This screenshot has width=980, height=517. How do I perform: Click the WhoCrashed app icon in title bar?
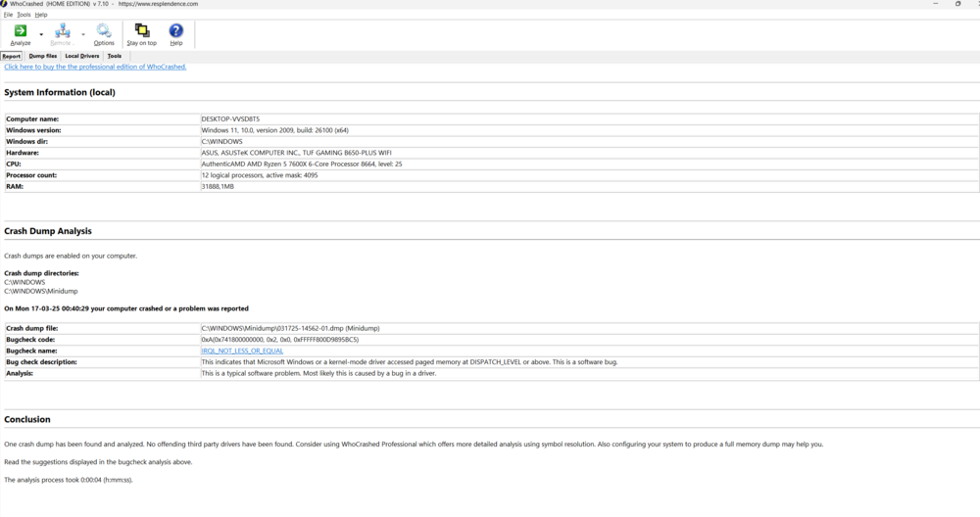tap(4, 4)
